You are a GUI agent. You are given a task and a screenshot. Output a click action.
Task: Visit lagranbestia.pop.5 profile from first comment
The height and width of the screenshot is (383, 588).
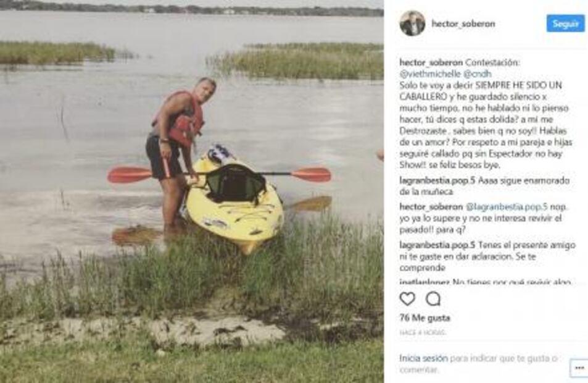[x=437, y=180]
